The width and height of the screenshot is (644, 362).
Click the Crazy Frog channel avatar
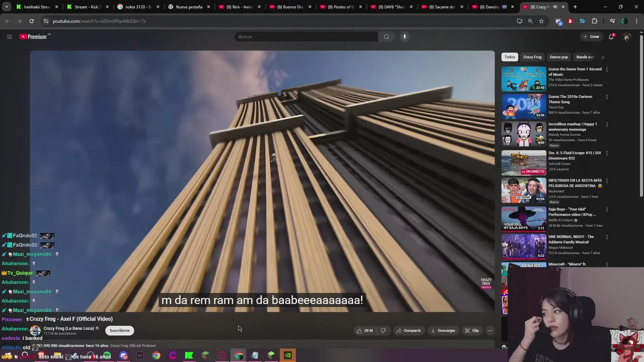[35, 330]
